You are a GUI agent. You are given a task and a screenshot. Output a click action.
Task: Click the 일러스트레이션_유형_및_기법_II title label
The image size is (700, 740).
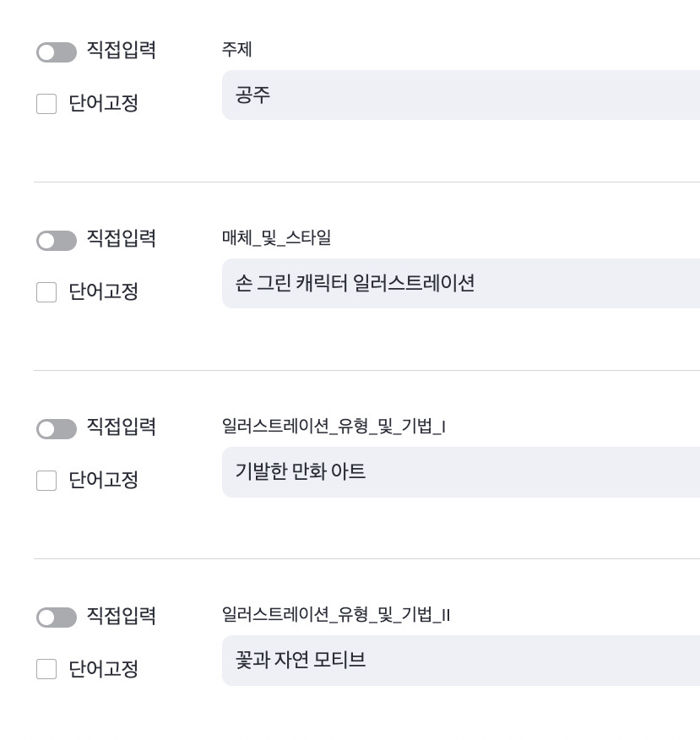[336, 615]
